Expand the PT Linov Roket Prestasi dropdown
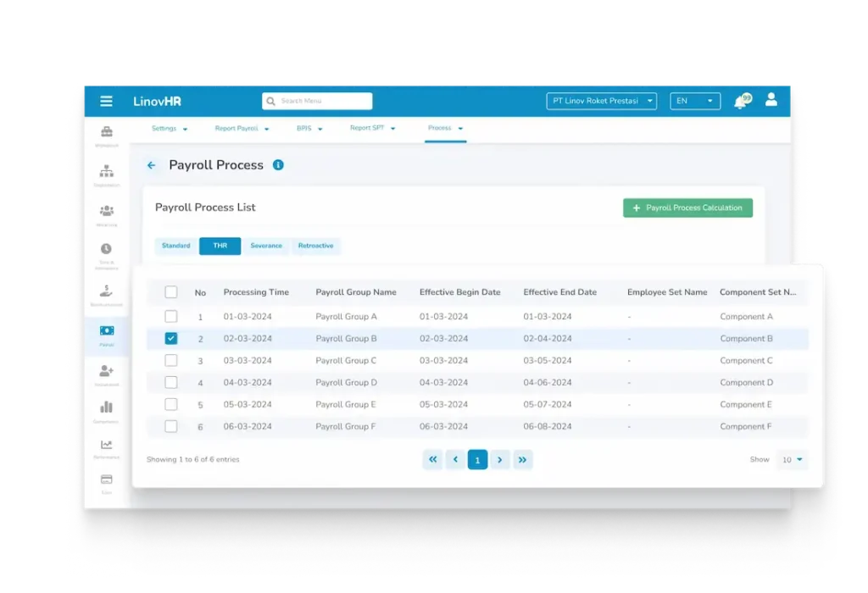Screen dimensions: 868x593 pyautogui.click(x=602, y=101)
